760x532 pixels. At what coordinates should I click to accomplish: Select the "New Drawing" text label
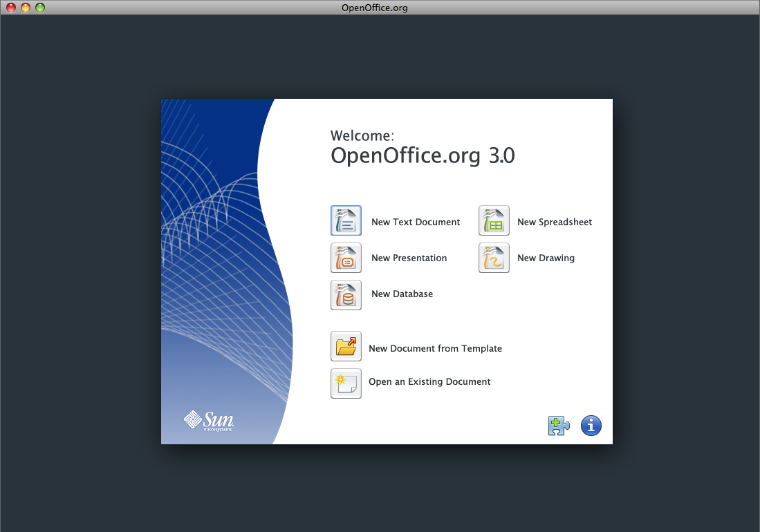pyautogui.click(x=546, y=258)
